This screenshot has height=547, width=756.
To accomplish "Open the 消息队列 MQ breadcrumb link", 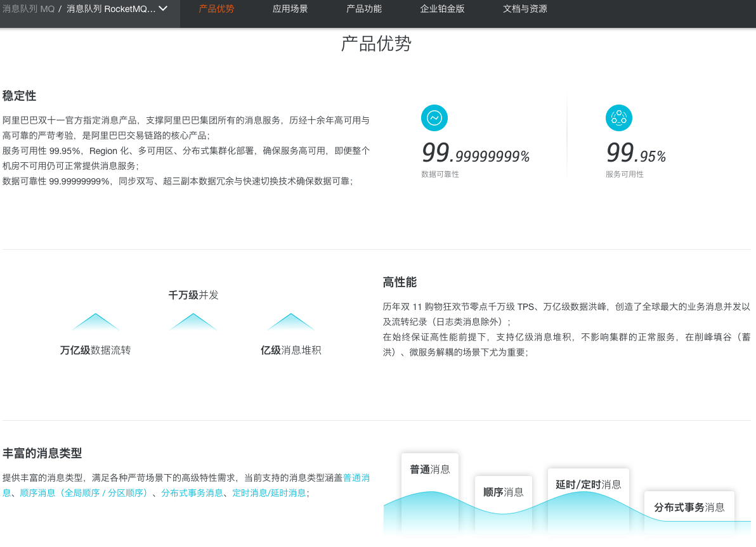I will click(x=29, y=9).
